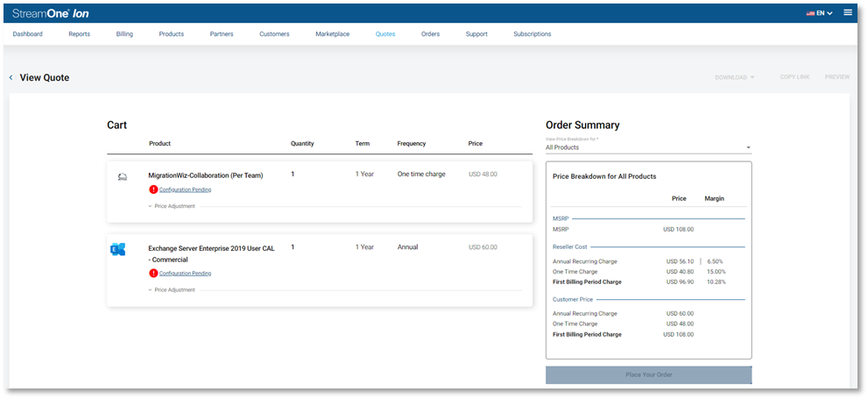
Task: Click the MigrationWiz product icon
Action: [123, 177]
